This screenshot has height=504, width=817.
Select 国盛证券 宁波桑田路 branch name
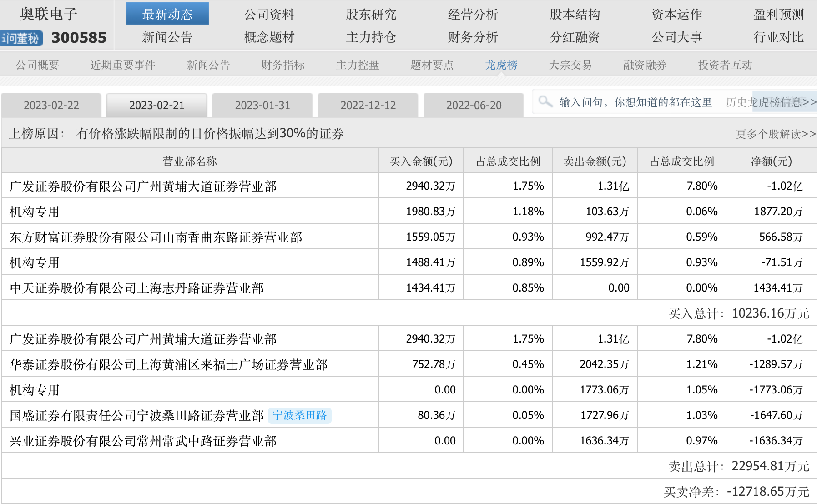pos(136,416)
